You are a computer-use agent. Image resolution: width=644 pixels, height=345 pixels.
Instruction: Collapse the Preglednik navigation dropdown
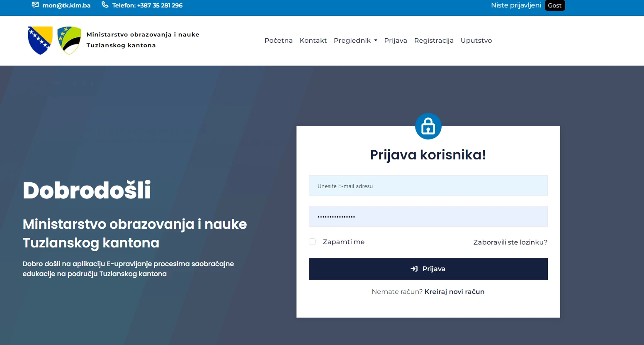[355, 40]
